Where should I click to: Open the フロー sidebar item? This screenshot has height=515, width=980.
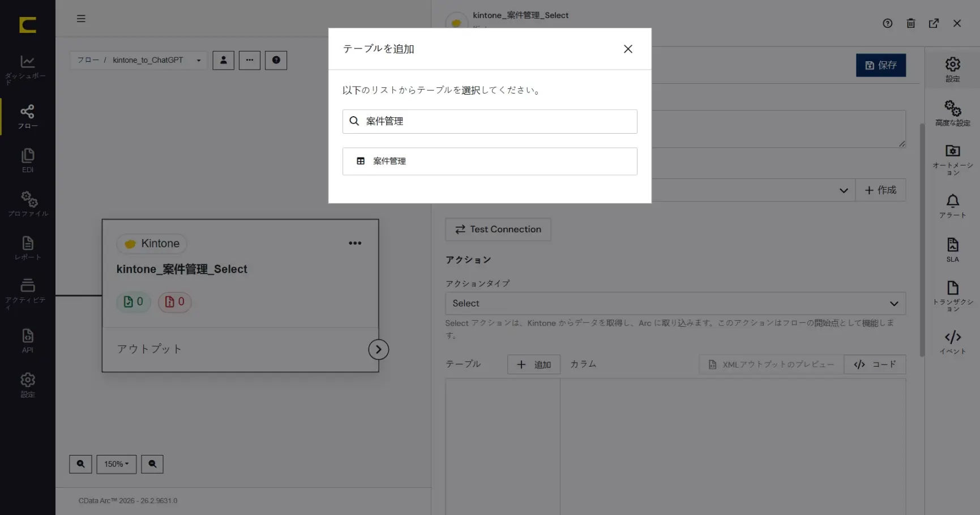pyautogui.click(x=27, y=117)
